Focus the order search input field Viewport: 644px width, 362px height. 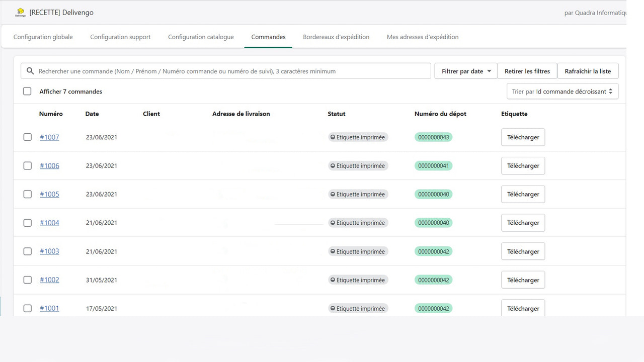pos(226,71)
